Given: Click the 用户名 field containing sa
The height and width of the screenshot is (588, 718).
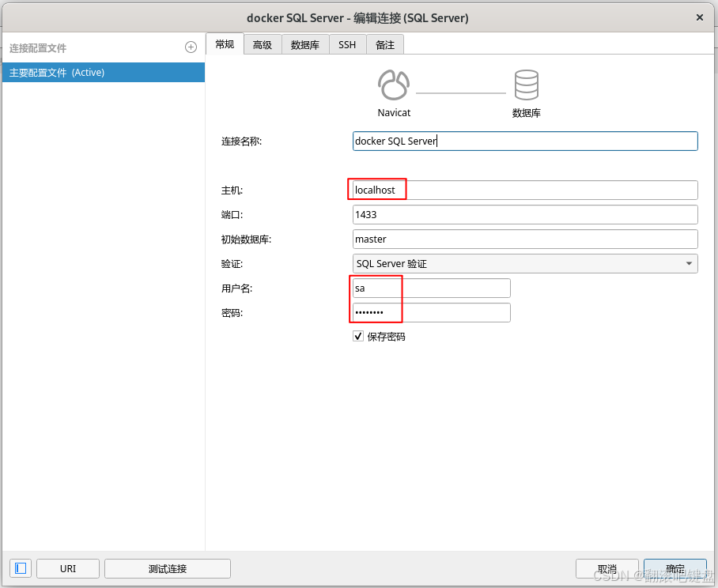Looking at the screenshot, I should click(x=431, y=288).
